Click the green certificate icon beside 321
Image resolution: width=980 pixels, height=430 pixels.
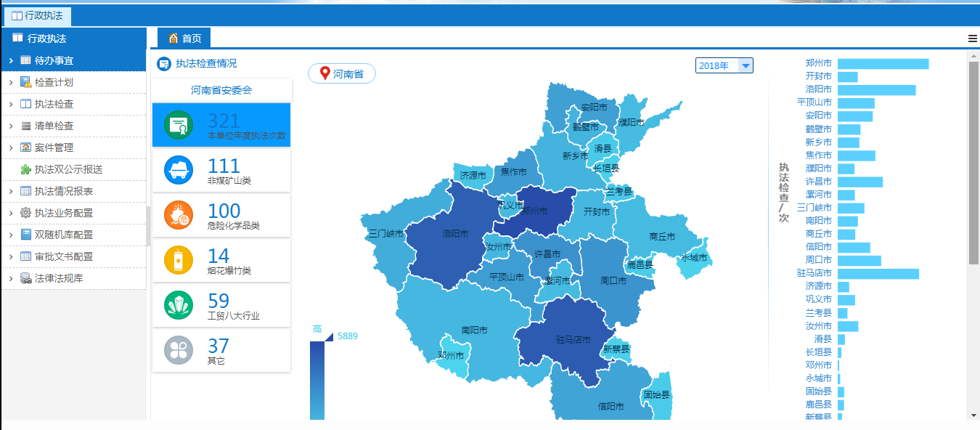[178, 125]
